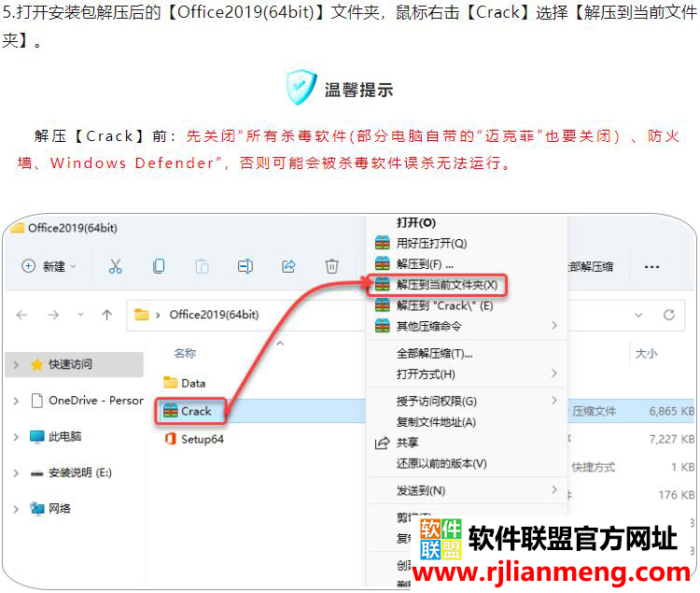Open the Data folder

(192, 383)
